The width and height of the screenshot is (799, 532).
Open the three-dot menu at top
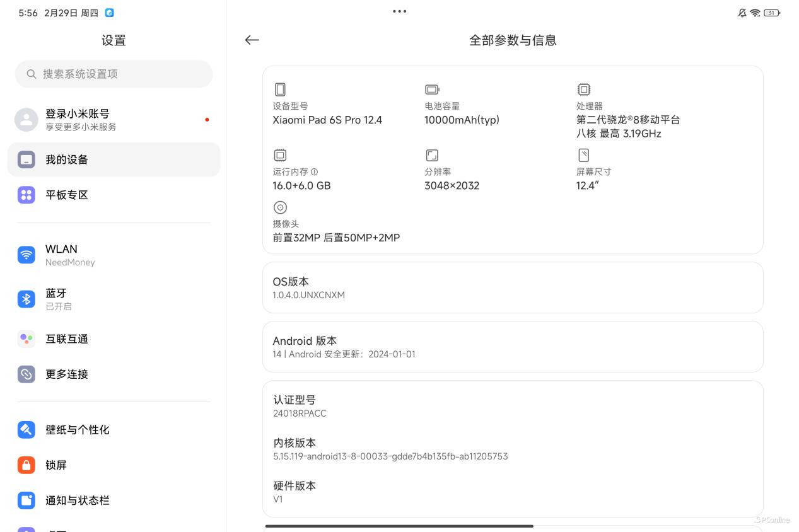399,11
